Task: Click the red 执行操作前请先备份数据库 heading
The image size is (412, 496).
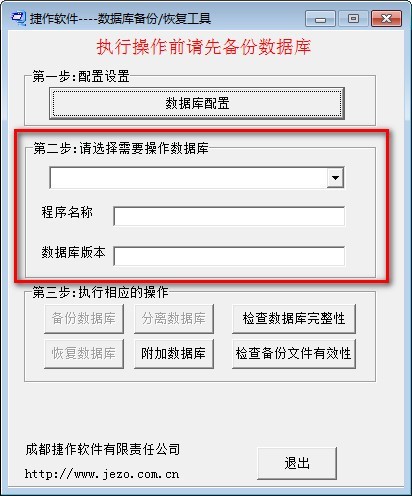Action: (x=204, y=47)
